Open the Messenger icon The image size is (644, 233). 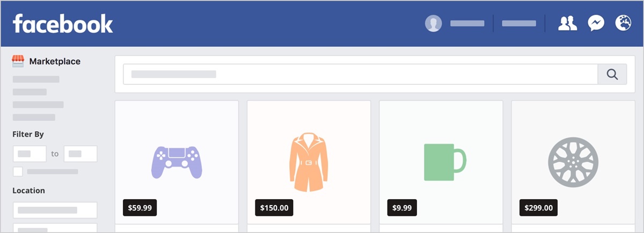[x=596, y=24]
